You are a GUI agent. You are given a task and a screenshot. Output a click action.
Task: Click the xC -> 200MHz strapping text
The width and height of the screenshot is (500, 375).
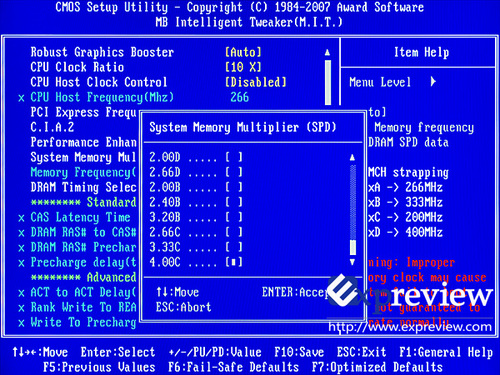point(405,217)
